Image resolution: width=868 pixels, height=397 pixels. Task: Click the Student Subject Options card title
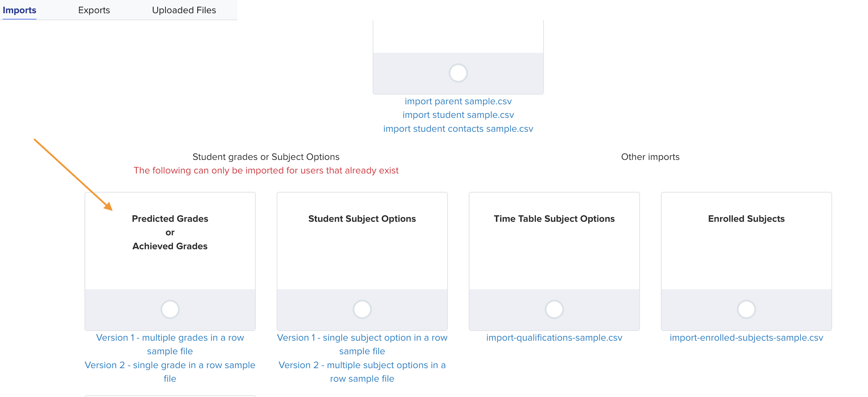(x=362, y=219)
